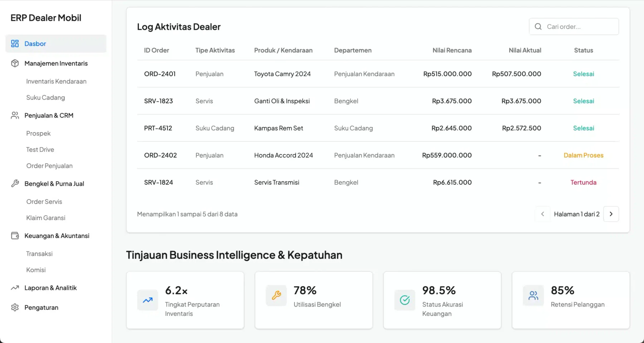Click the ID Order column header

156,50
